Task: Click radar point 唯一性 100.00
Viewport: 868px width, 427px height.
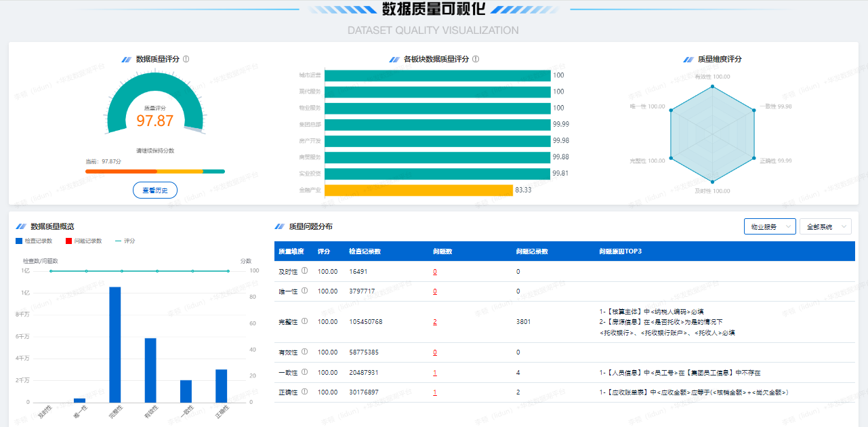Action: tap(671, 110)
